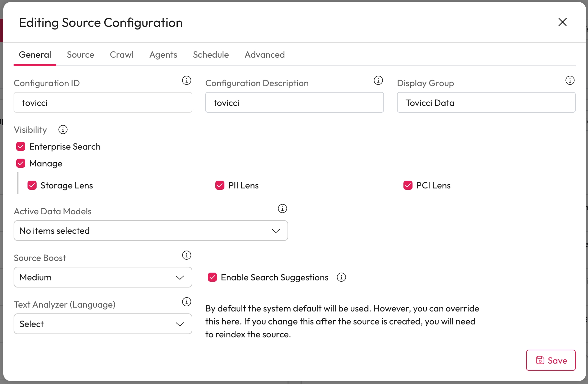Uncheck the Enterprise Search checkbox
The image size is (588, 384).
21,147
